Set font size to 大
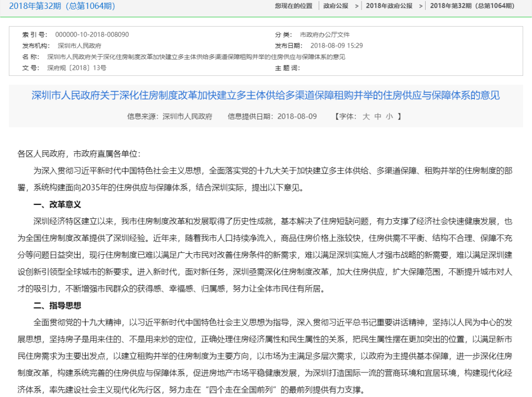 pos(366,116)
